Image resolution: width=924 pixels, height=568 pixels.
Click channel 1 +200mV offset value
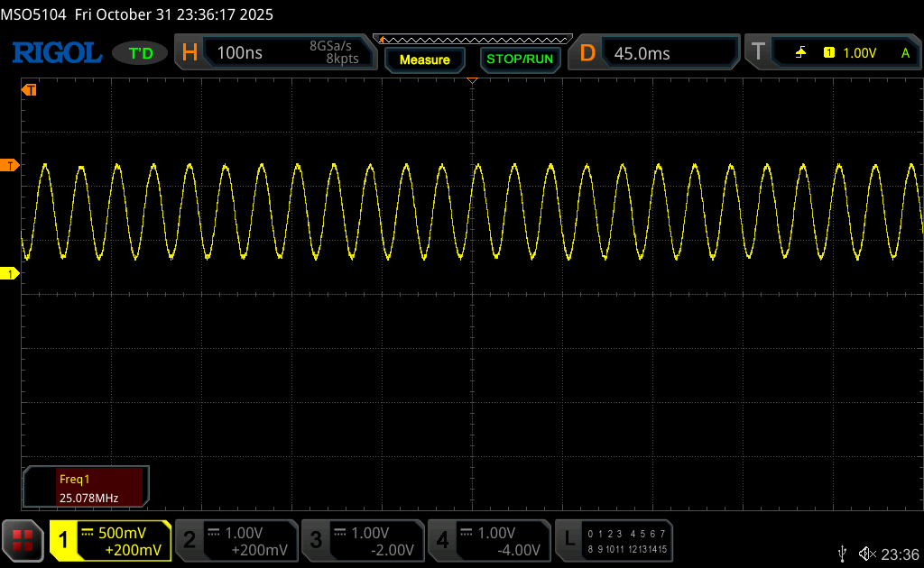[134, 550]
